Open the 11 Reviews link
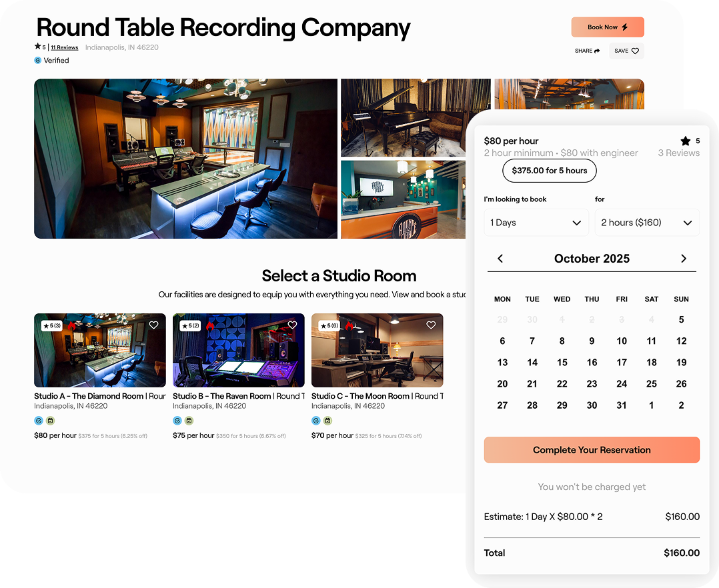 (64, 47)
